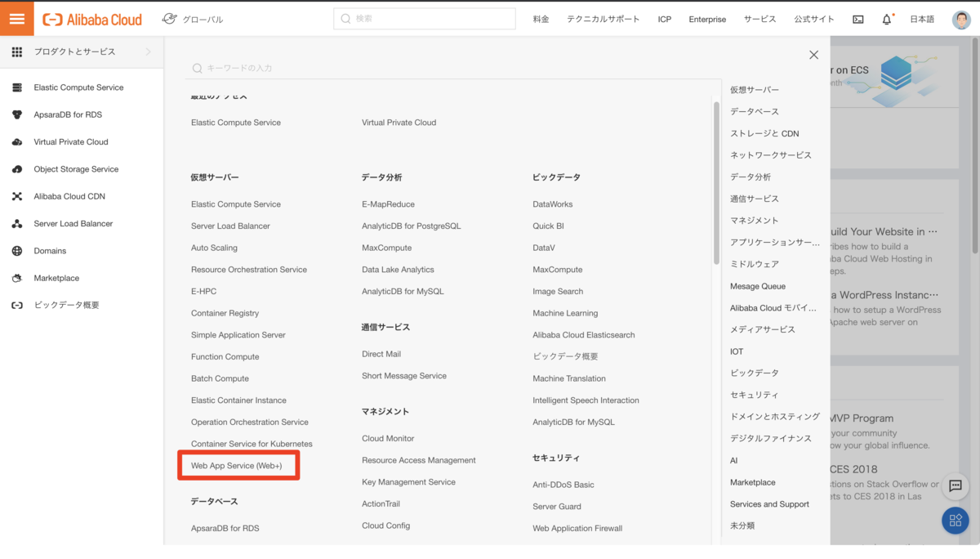Image resolution: width=980 pixels, height=559 pixels.
Task: Click ビックデータ概要 sidebar icon
Action: point(17,305)
